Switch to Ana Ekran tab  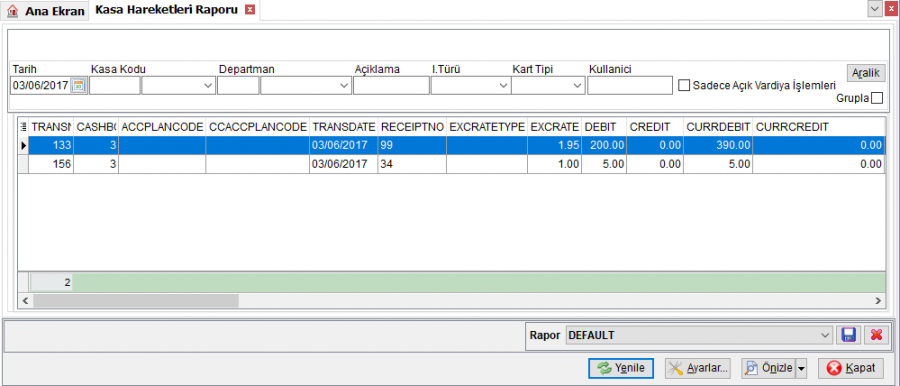(x=46, y=11)
